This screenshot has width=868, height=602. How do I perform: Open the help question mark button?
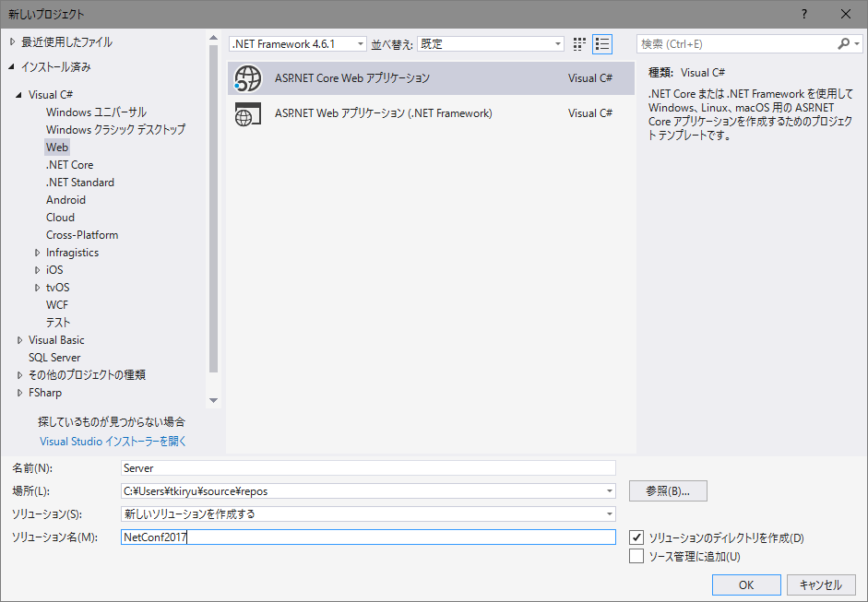tap(804, 15)
